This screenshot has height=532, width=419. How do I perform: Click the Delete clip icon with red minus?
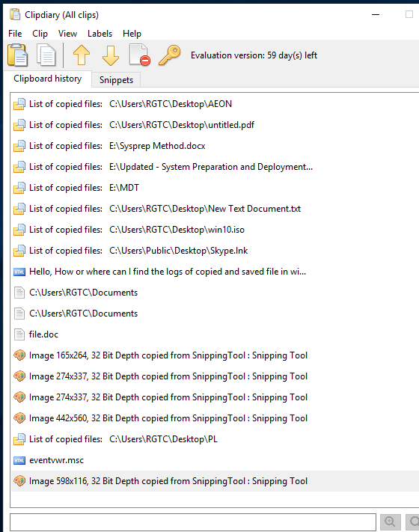pyautogui.click(x=139, y=55)
